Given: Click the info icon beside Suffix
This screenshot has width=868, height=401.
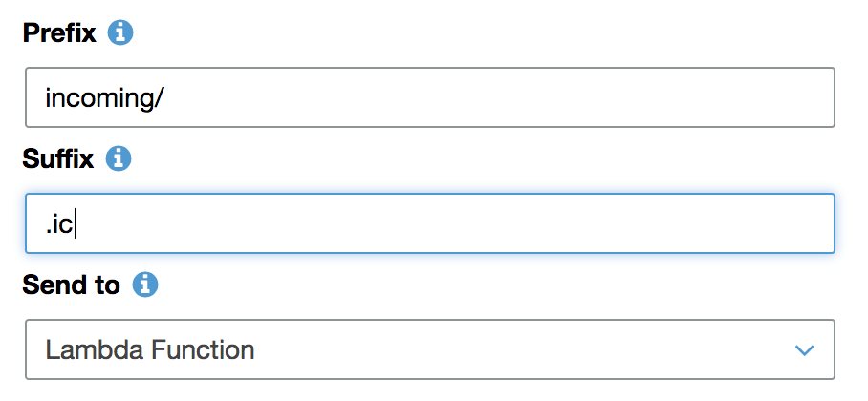Looking at the screenshot, I should 118,158.
